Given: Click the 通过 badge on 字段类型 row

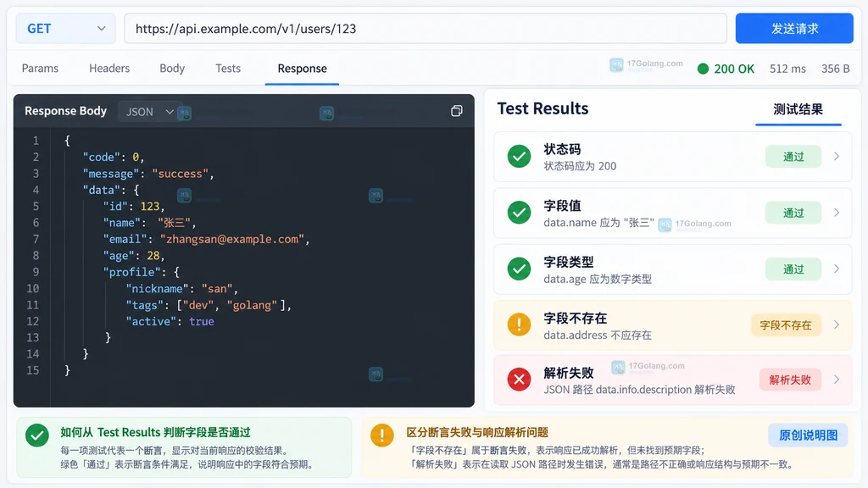Looking at the screenshot, I should point(793,269).
